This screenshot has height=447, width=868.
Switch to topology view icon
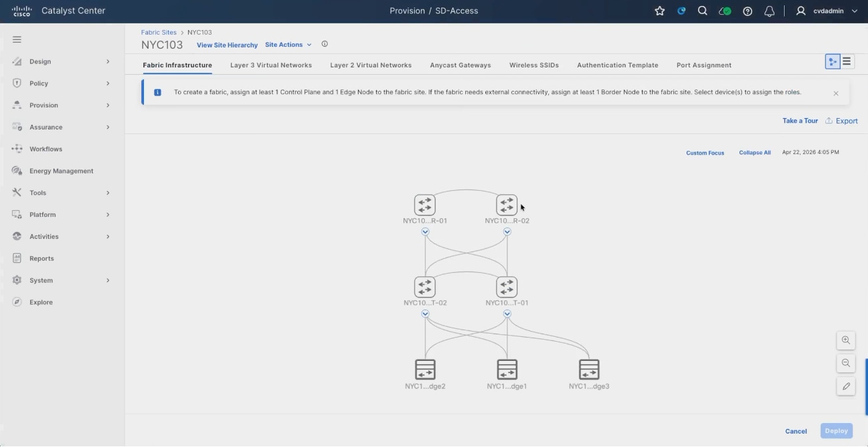tap(832, 61)
